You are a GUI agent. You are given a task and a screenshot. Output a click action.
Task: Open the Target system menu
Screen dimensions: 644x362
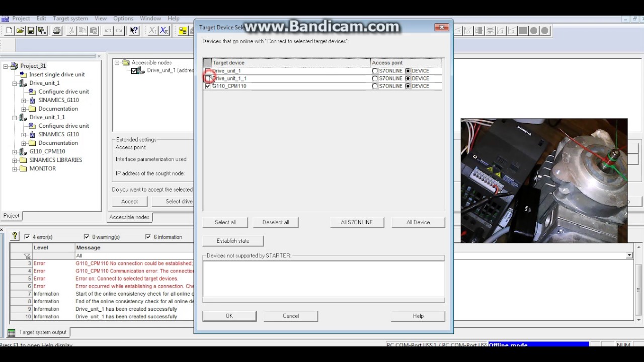(x=70, y=19)
